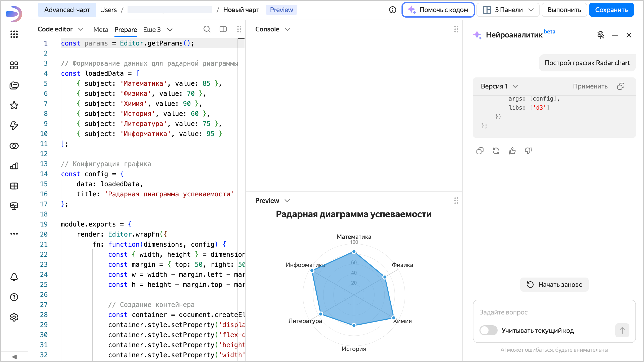Click the 'Сохранить' button
The width and height of the screenshot is (644, 362).
click(x=611, y=10)
